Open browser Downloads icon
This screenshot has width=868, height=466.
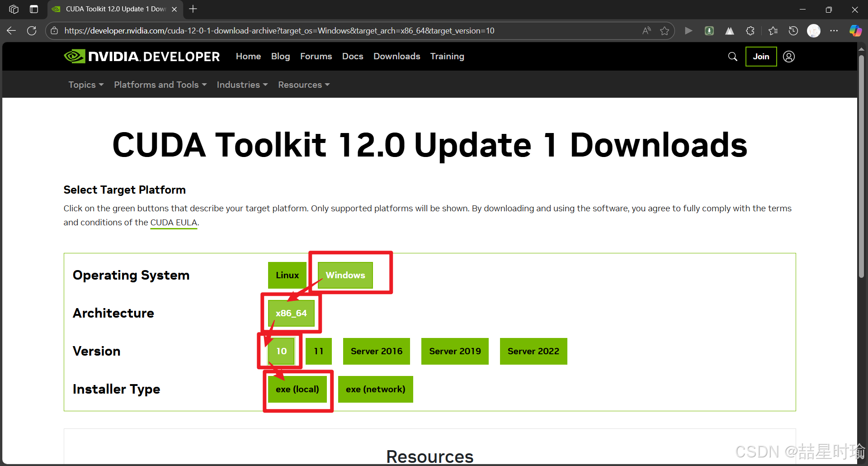[709, 30]
